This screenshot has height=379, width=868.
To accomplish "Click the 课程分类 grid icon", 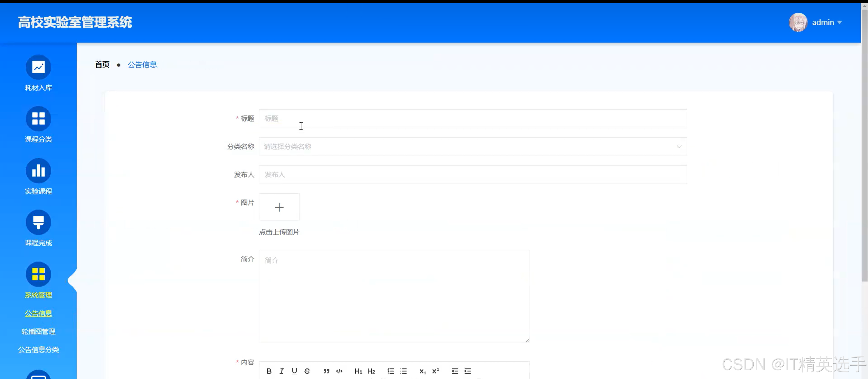I will point(38,119).
